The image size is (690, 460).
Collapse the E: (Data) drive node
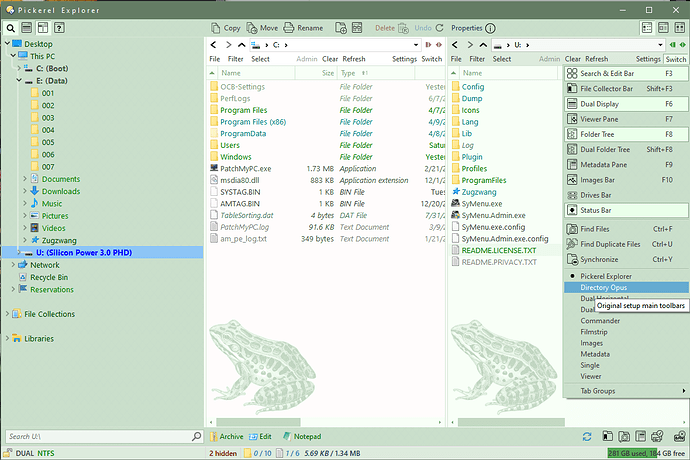[19, 81]
